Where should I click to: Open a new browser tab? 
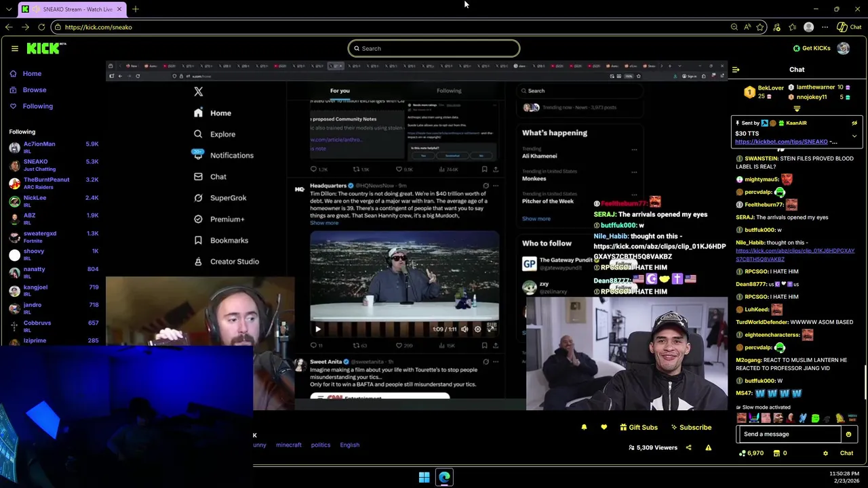[136, 9]
